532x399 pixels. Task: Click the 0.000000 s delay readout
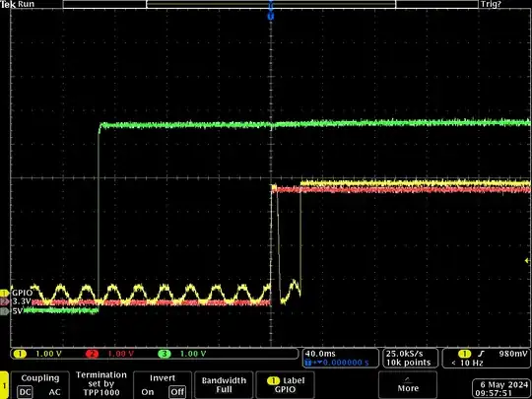[x=346, y=363]
